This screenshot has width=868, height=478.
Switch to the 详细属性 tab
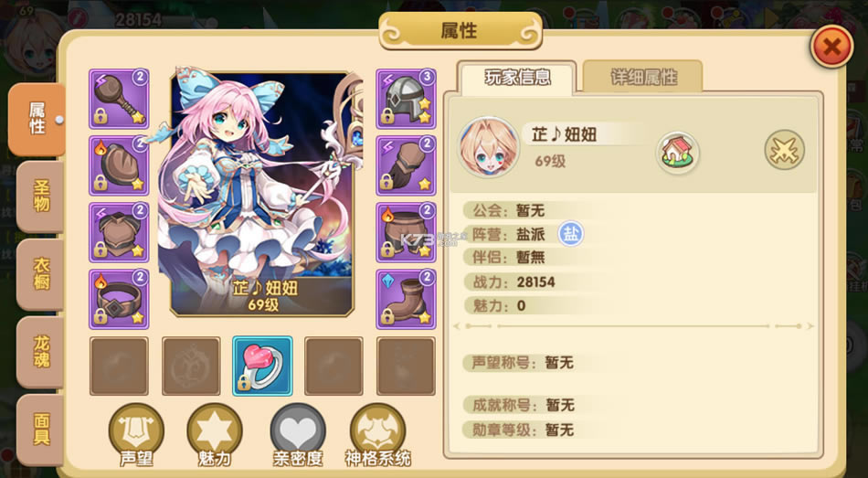[643, 77]
